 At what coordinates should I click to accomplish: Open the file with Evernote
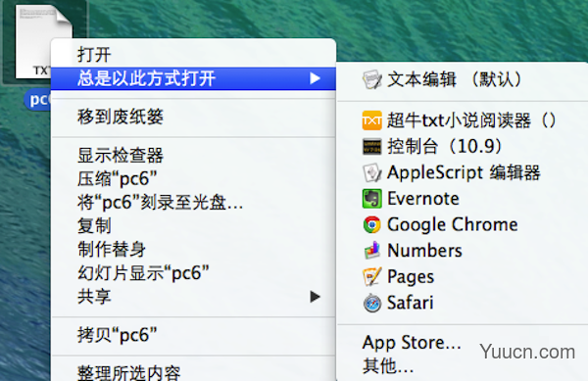pyautogui.click(x=462, y=199)
